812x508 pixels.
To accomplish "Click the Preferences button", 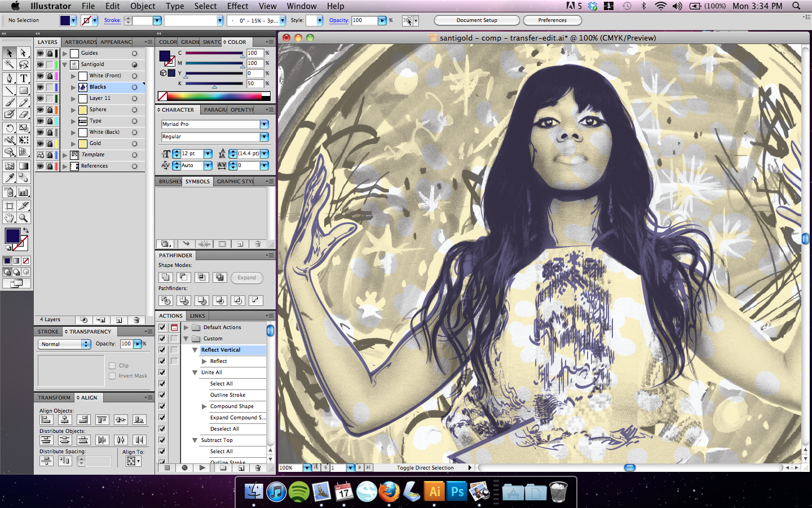I will (x=552, y=20).
